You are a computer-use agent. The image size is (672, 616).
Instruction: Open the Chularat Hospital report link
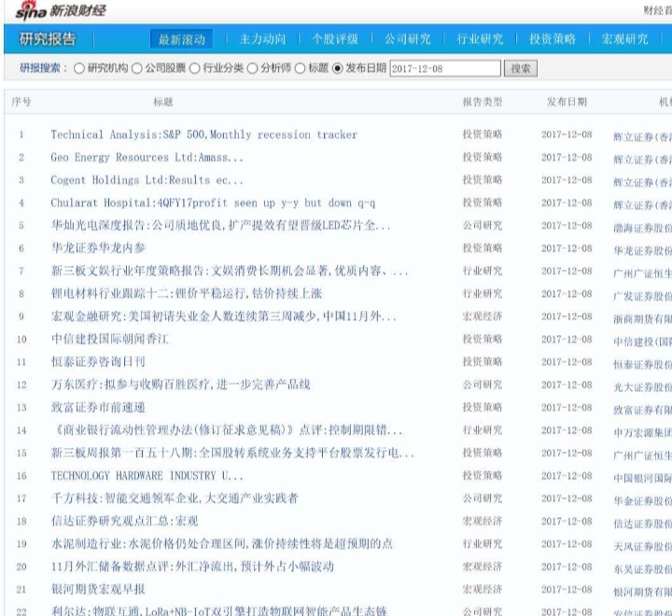pos(213,203)
